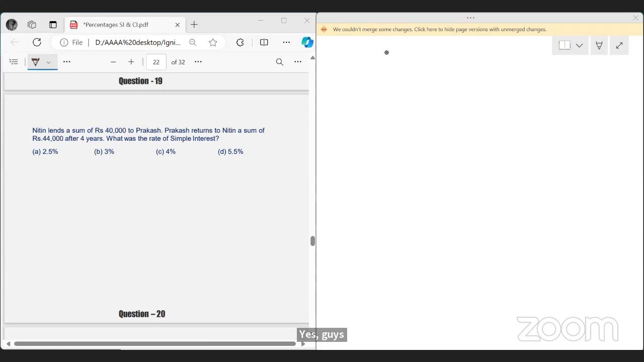Open PDF toolbar overflow menu at right
The width and height of the screenshot is (644, 362).
coord(298,62)
